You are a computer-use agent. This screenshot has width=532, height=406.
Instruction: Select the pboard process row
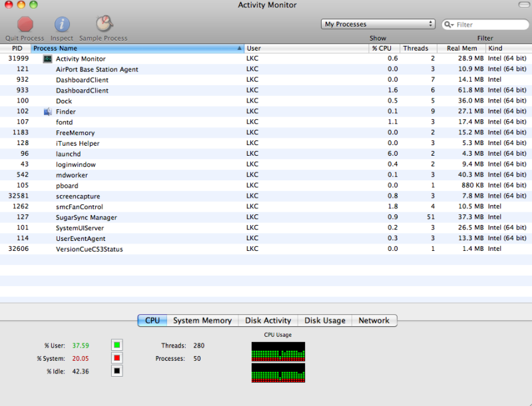point(266,186)
